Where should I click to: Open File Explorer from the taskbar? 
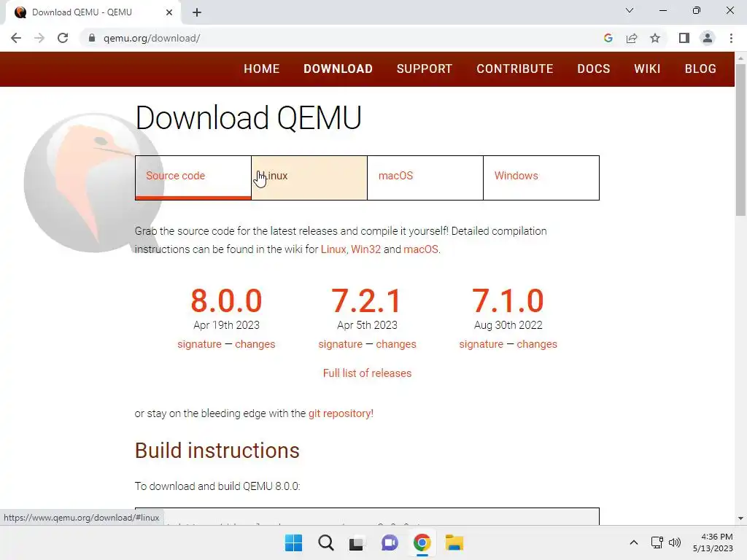pyautogui.click(x=454, y=542)
